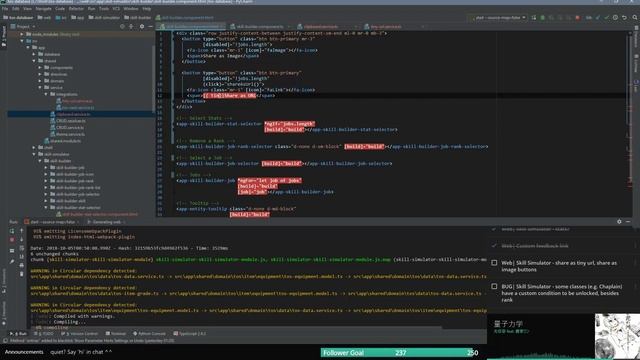Click the Follower Goal progress bar
640x360 pixels.
[x=399, y=353]
